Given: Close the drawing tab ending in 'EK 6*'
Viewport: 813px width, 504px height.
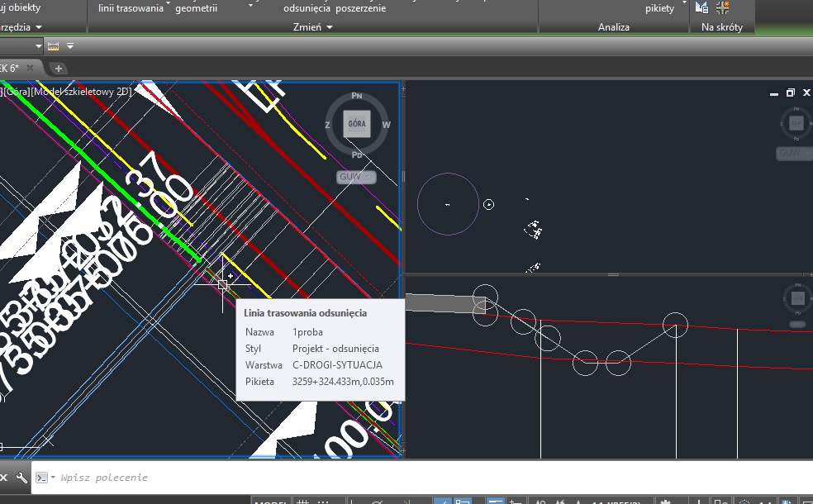Looking at the screenshot, I should point(30,68).
